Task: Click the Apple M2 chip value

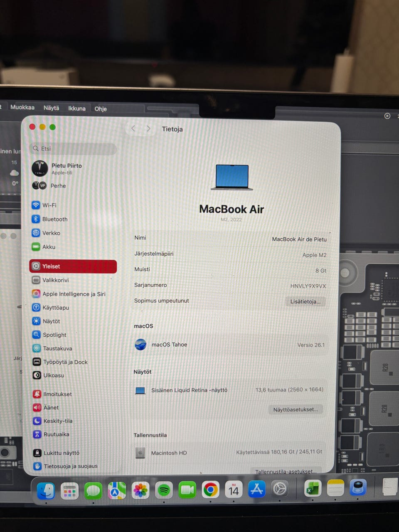Action: [x=314, y=255]
